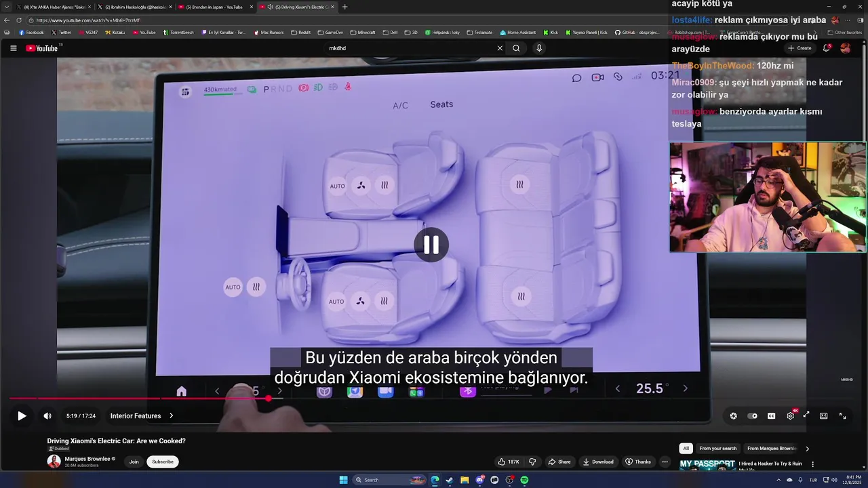Clear the mkdhd search query
Image resolution: width=868 pixels, height=488 pixels.
(x=500, y=48)
